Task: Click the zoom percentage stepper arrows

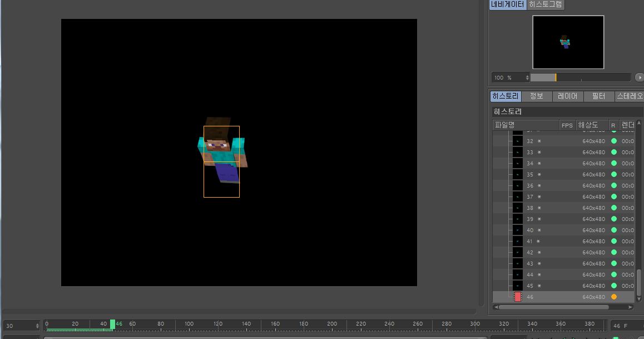Action: [527, 78]
